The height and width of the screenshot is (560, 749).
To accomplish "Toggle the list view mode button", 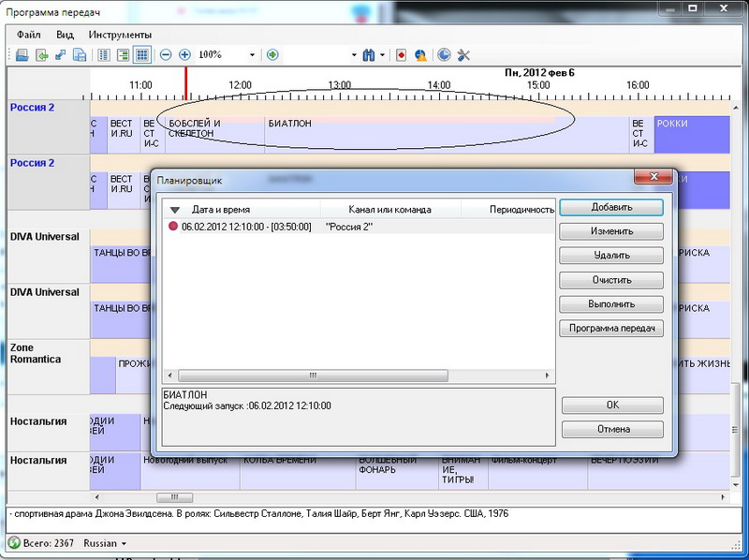I will (x=104, y=55).
